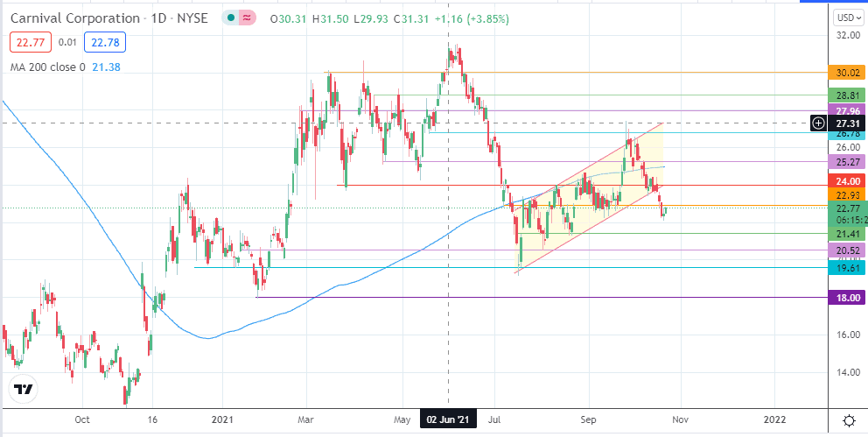Click the red 22.77 sell price button
Viewport: 868px width, 437px height.
(x=31, y=42)
